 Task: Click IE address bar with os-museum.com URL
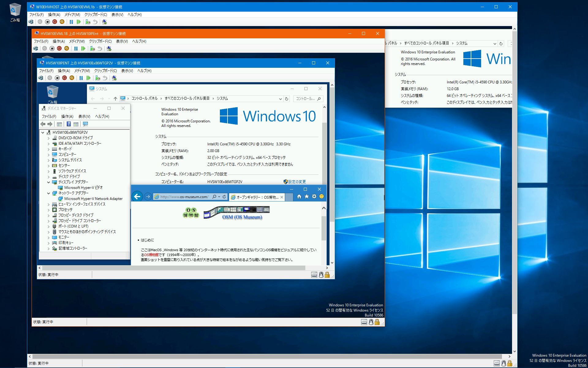click(184, 197)
